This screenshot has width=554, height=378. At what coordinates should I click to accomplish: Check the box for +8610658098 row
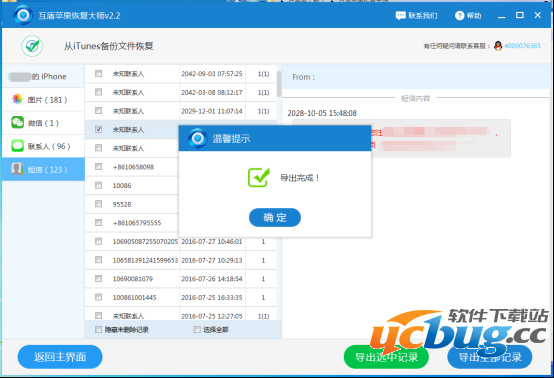click(99, 166)
